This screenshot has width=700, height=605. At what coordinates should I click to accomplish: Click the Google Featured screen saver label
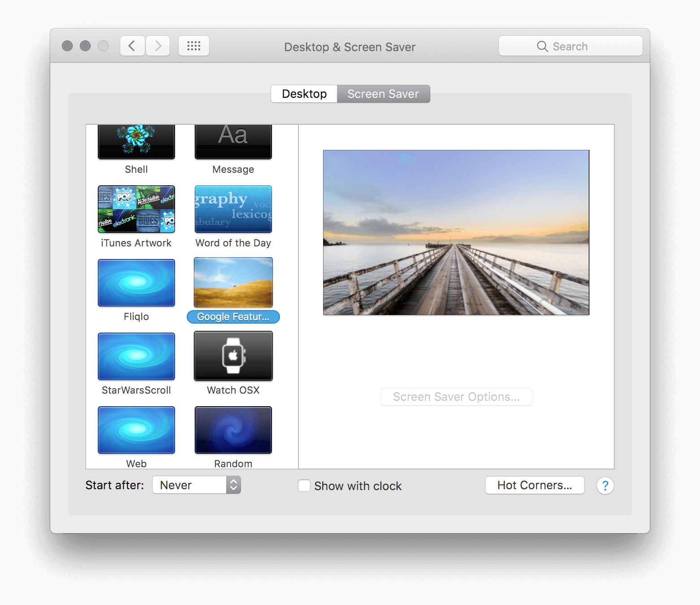[233, 317]
